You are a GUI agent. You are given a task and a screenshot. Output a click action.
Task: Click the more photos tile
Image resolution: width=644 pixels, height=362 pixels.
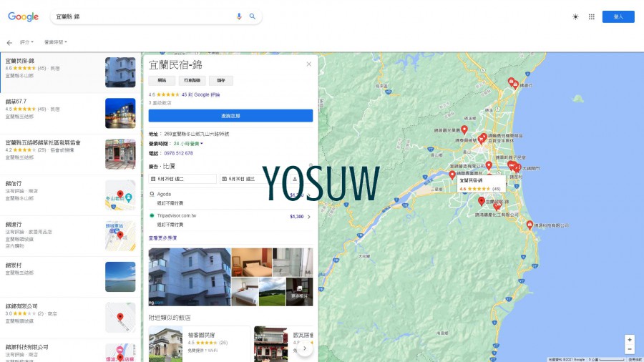pos(299,292)
